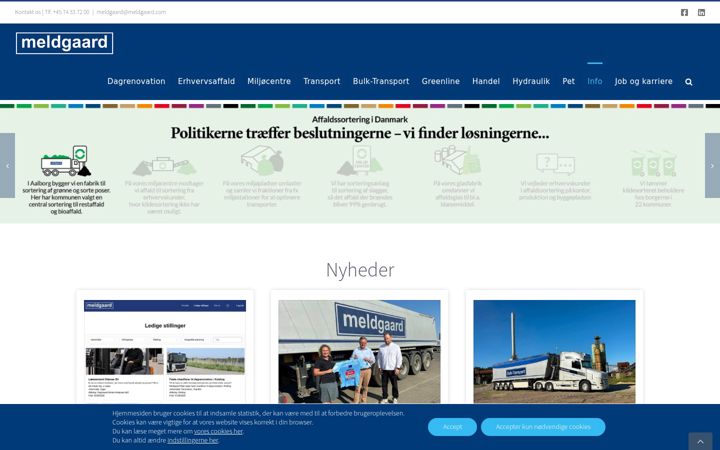
Task: Select the miljøpladser warehouse and bags icon
Action: (x=262, y=161)
